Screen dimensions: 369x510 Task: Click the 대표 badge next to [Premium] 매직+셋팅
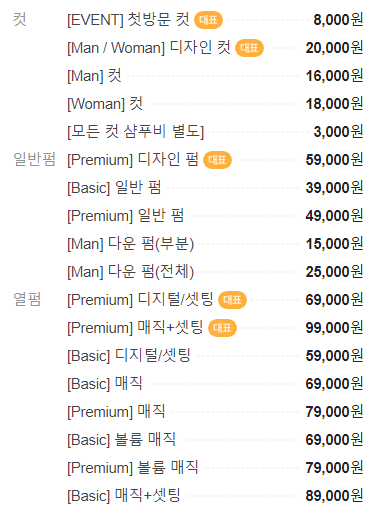click(x=222, y=328)
